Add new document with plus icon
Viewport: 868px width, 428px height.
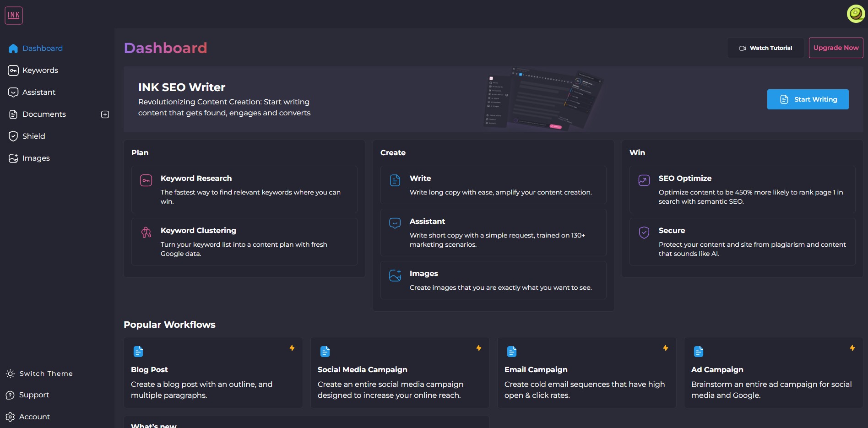coord(105,114)
